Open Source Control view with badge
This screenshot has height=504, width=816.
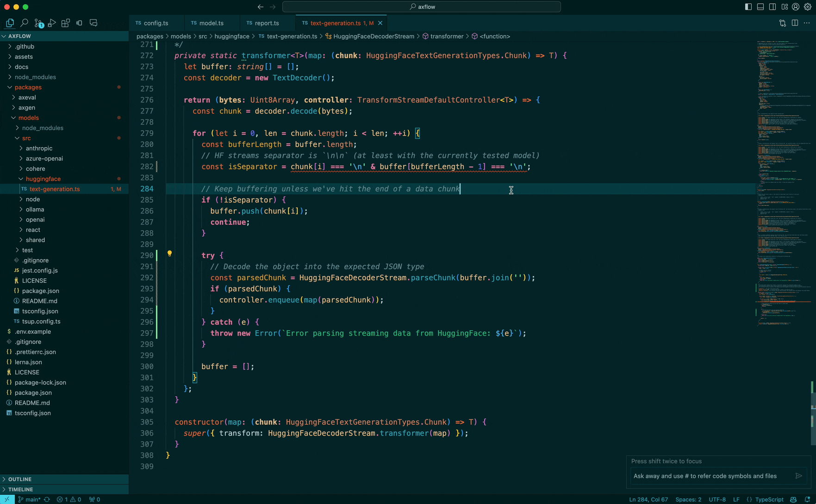[38, 23]
